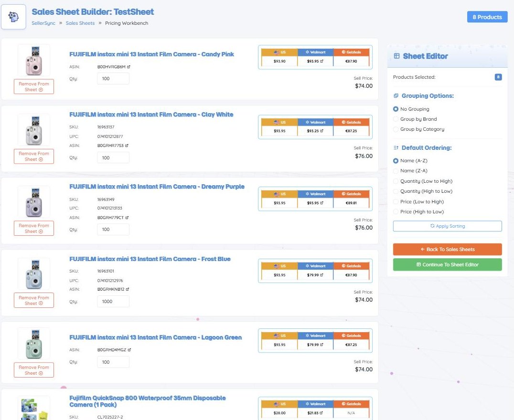Remove Clay White camera from sheet

[x=34, y=156]
